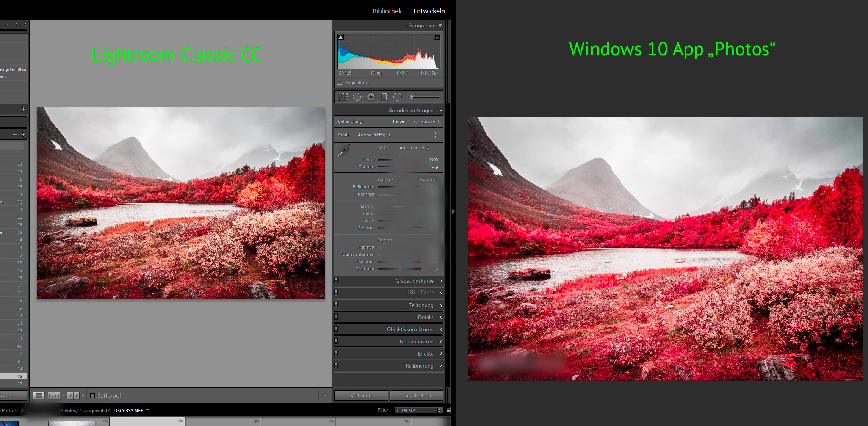
Task: Switch treatment to Schwarzweiß
Action: (x=426, y=121)
